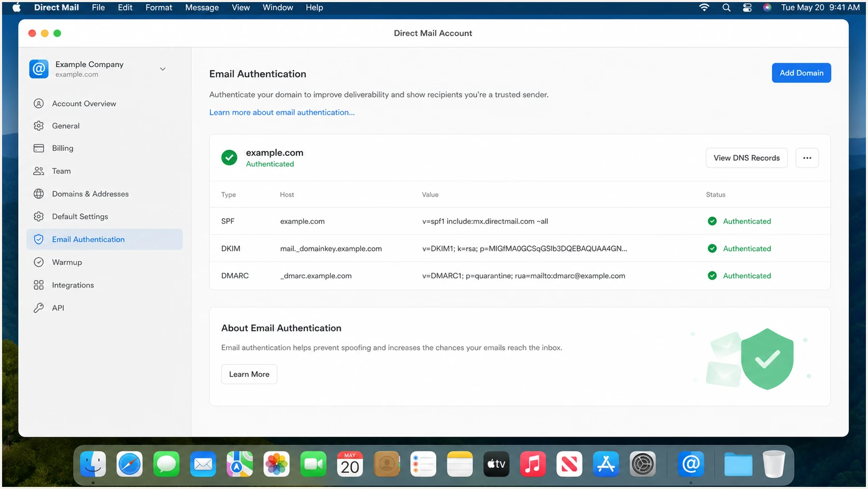868x489 pixels.
Task: Open System Settings from the dock
Action: [643, 464]
